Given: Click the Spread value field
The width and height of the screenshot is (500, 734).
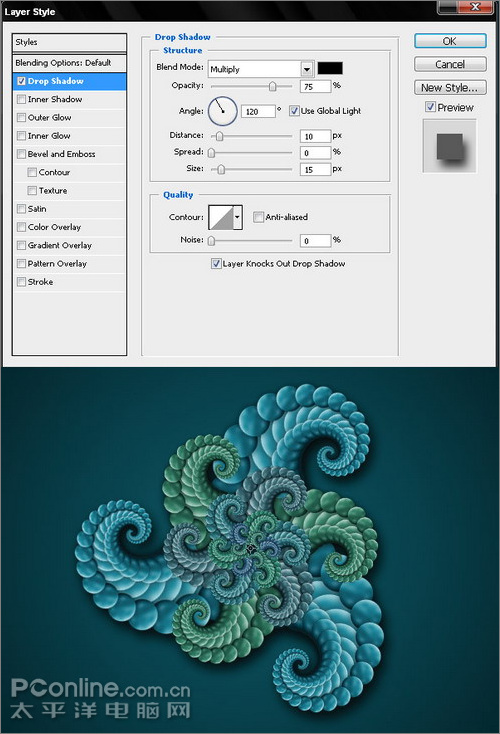Looking at the screenshot, I should click(x=316, y=153).
